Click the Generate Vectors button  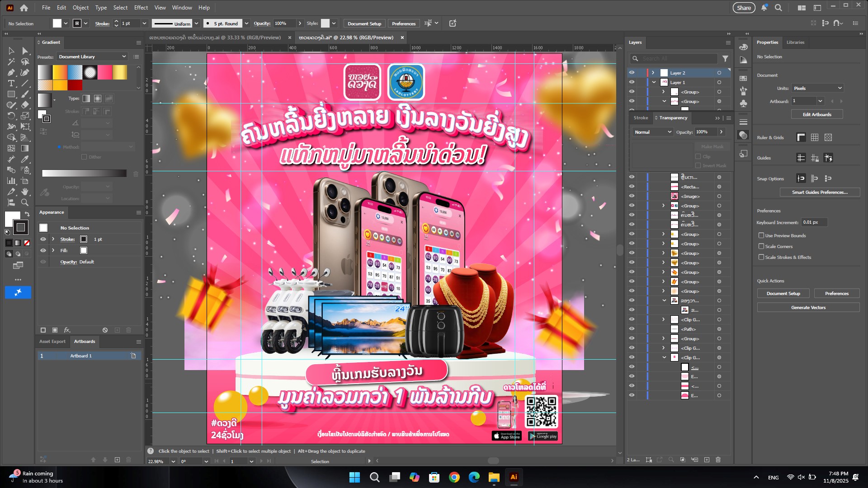coord(808,307)
